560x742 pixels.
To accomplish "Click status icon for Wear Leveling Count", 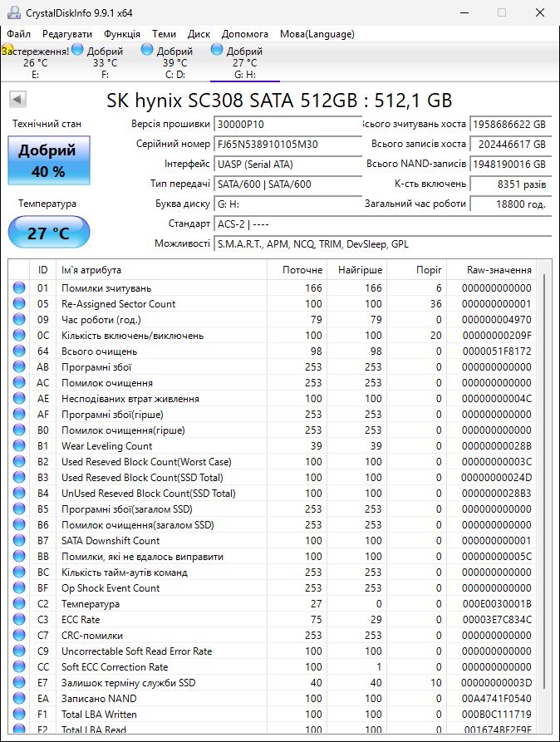I will point(19,445).
